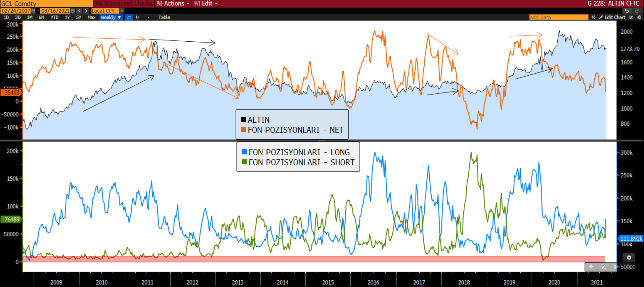
Task: Select 1Y time range
Action: [x=67, y=17]
